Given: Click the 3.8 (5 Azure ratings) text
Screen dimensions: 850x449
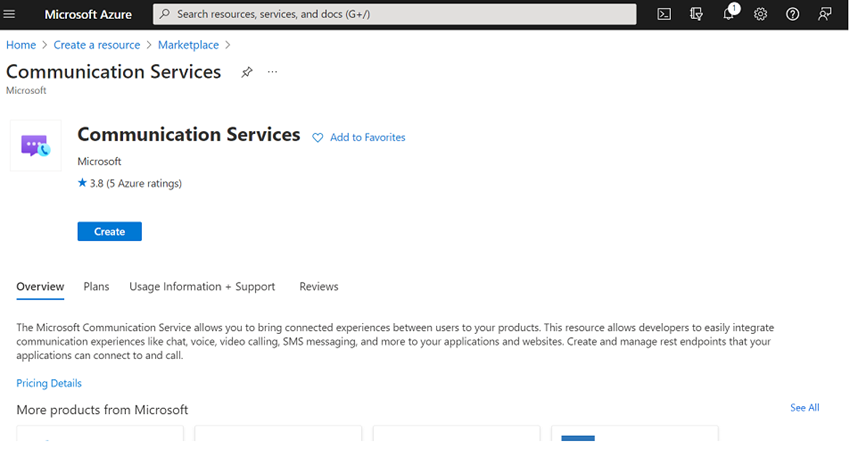Looking at the screenshot, I should [136, 183].
